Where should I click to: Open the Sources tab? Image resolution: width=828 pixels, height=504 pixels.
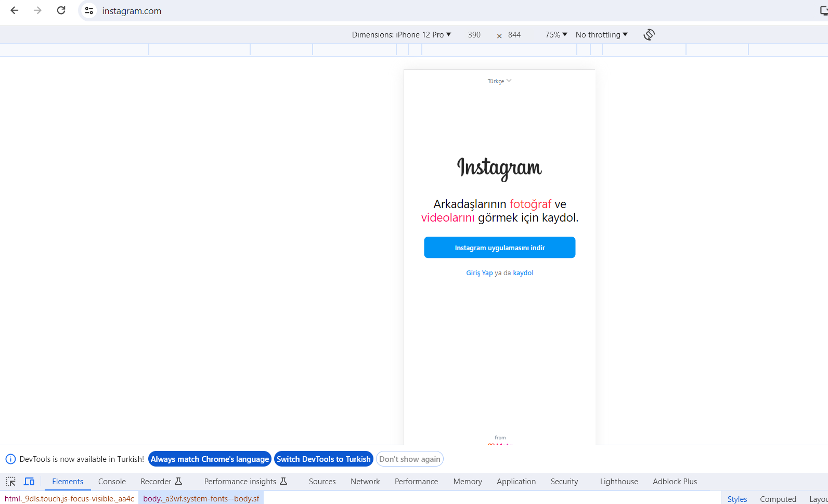pyautogui.click(x=322, y=482)
